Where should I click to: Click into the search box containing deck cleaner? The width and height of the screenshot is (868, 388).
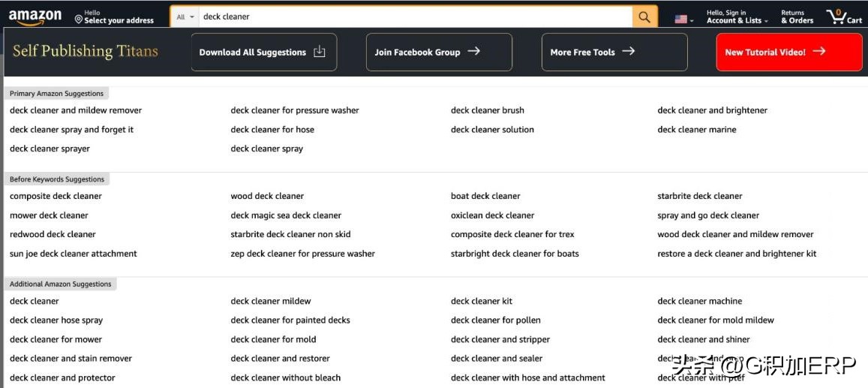(x=413, y=17)
